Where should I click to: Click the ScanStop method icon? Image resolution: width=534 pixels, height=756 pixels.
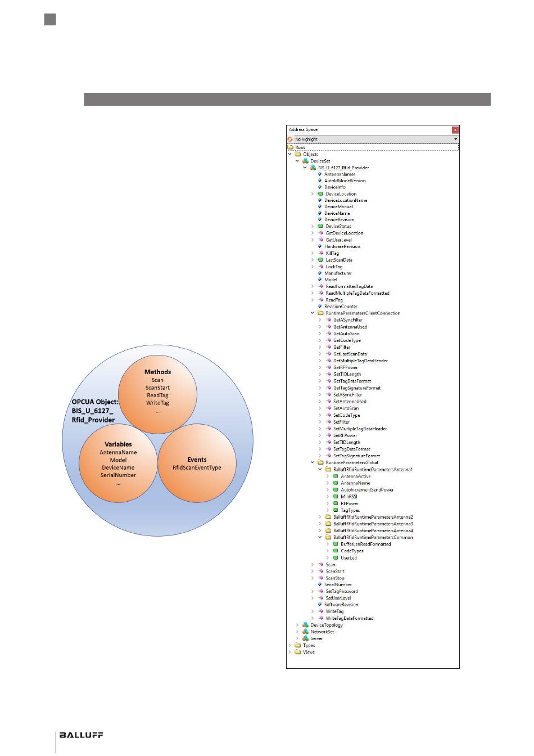click(x=320, y=578)
